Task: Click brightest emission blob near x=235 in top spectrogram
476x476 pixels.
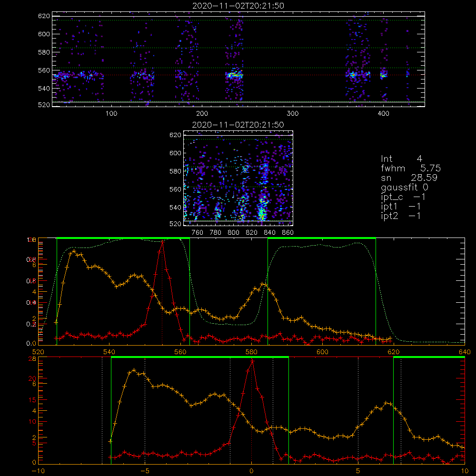Action: pyautogui.click(x=234, y=75)
